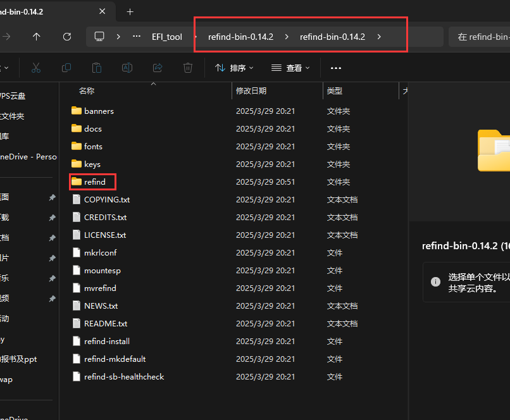
Task: Select the banners folder icon
Action: click(77, 111)
